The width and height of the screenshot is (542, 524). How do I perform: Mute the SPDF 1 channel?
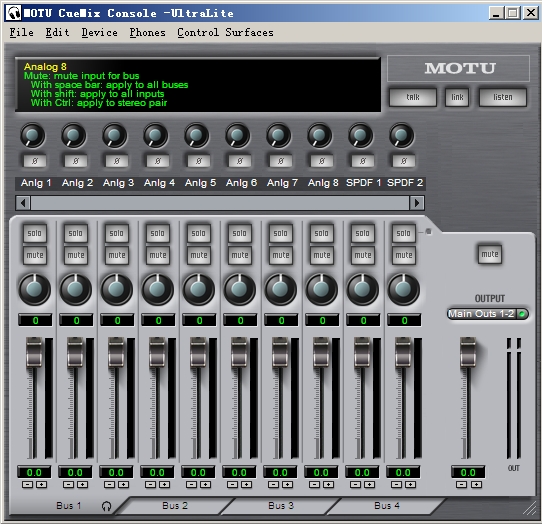363,255
